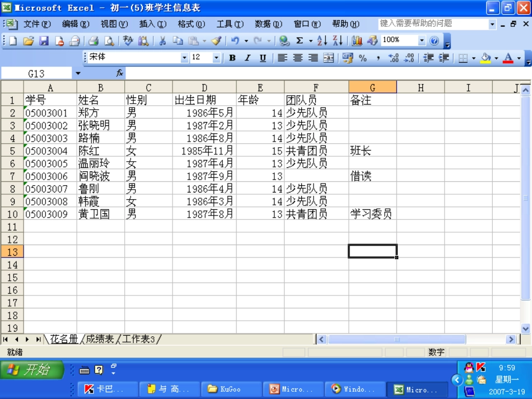Cut selection with the scissors icon
This screenshot has height=399, width=532.
(x=162, y=41)
